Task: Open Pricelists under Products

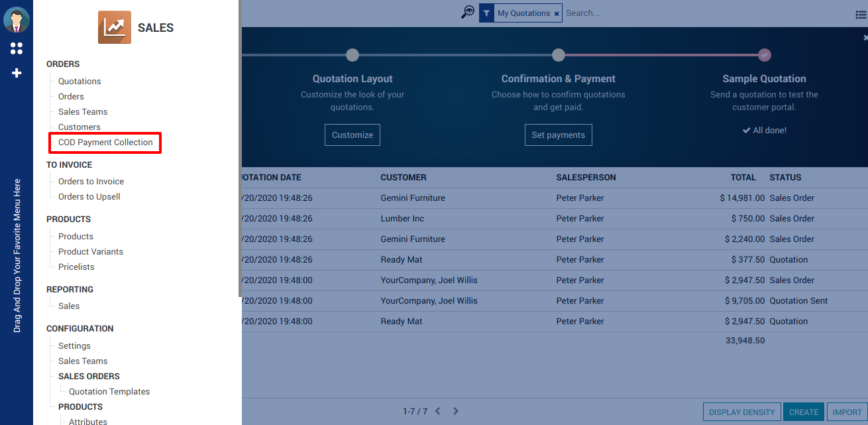Action: coord(76,267)
